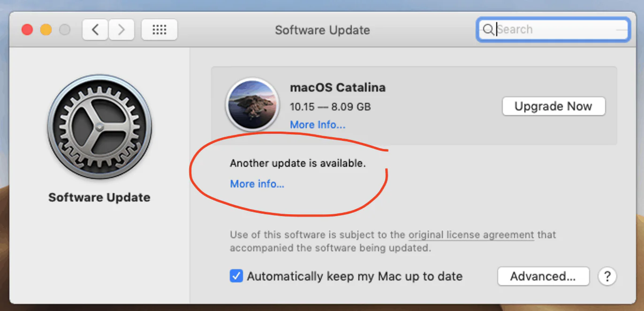Open More info for another update
Viewport: 644px width, 311px height.
(x=257, y=184)
